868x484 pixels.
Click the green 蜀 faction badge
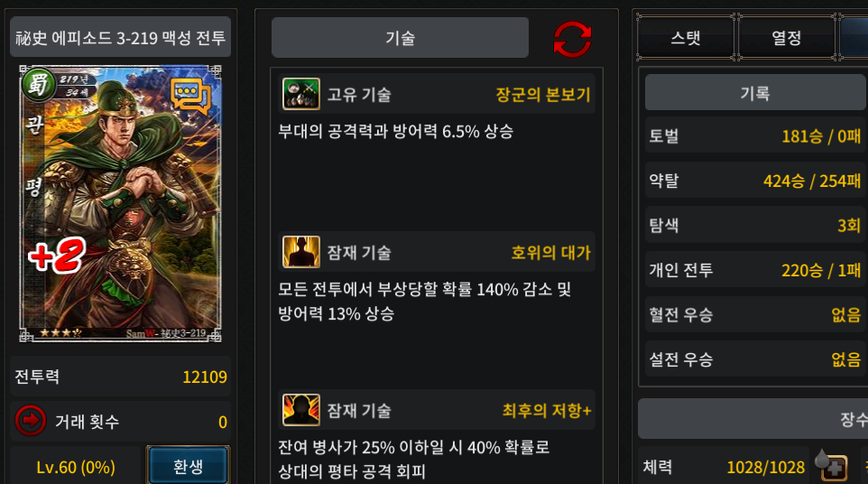point(38,84)
